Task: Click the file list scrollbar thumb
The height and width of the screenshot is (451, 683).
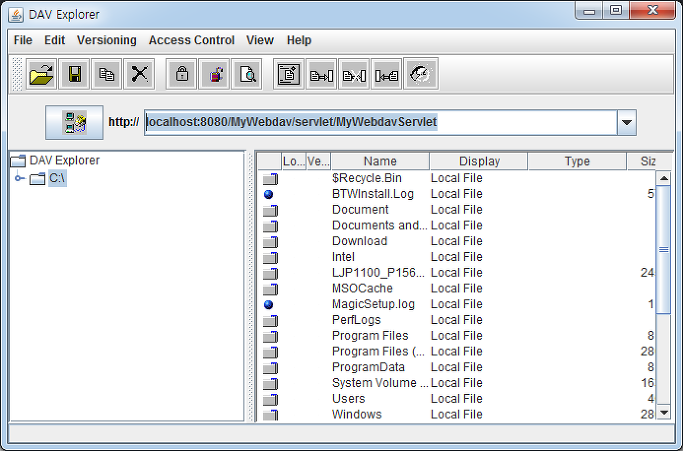Action: (663, 250)
